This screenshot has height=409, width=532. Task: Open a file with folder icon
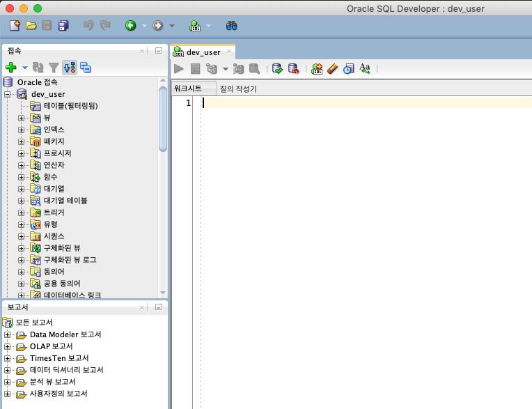pos(31,26)
